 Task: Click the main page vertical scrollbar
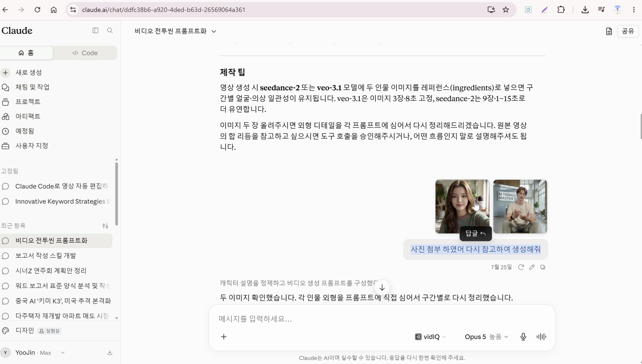(640, 127)
